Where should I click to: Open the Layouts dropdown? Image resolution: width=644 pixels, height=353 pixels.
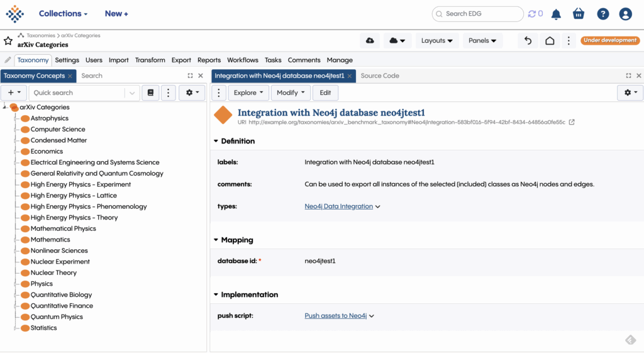pos(436,41)
